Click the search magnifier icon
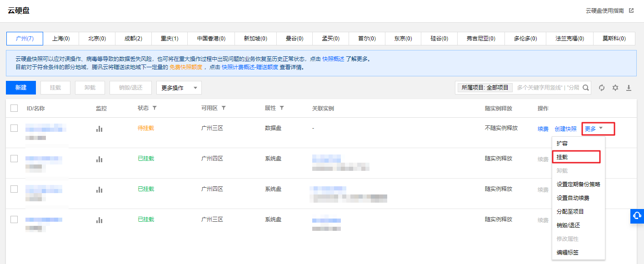This screenshot has height=264, width=644. tap(586, 88)
